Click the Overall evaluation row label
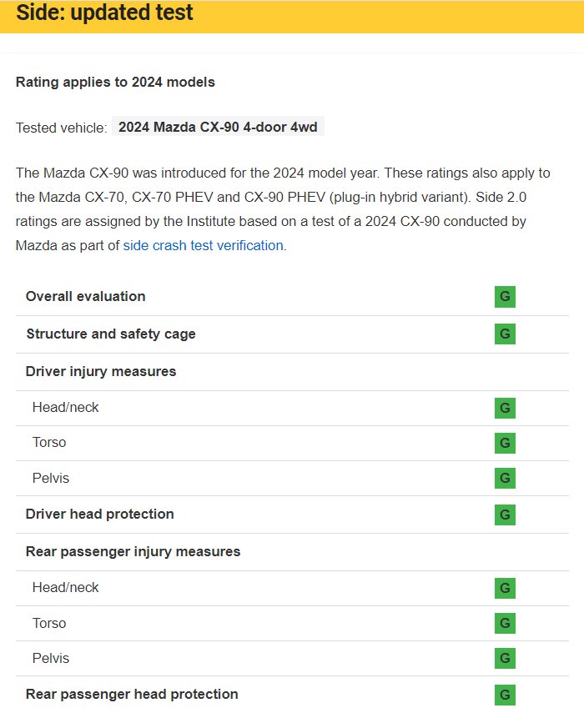The image size is (584, 728). point(86,297)
